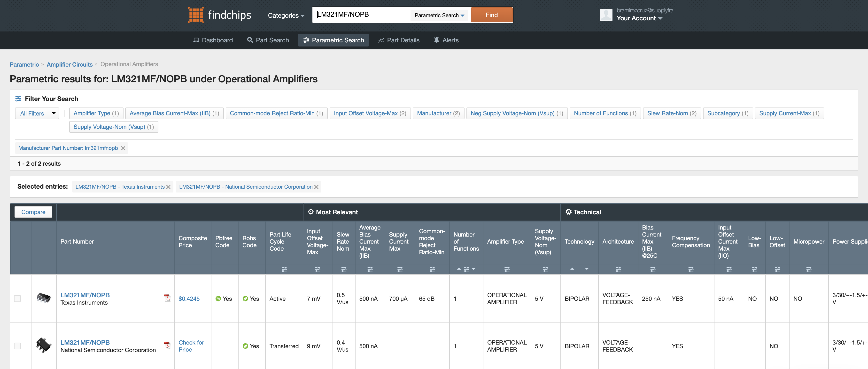Open Parametric Search type dropdown in search bar
This screenshot has width=868, height=369.
[x=439, y=15]
